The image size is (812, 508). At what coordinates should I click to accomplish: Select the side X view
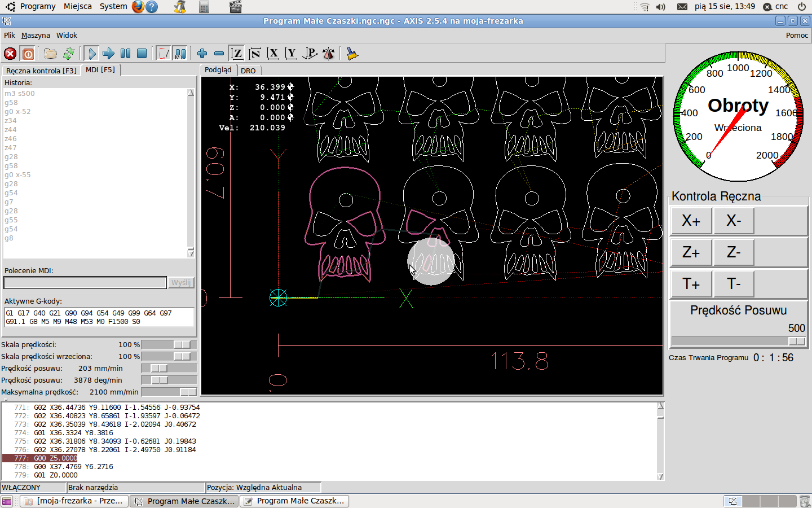[x=273, y=54]
